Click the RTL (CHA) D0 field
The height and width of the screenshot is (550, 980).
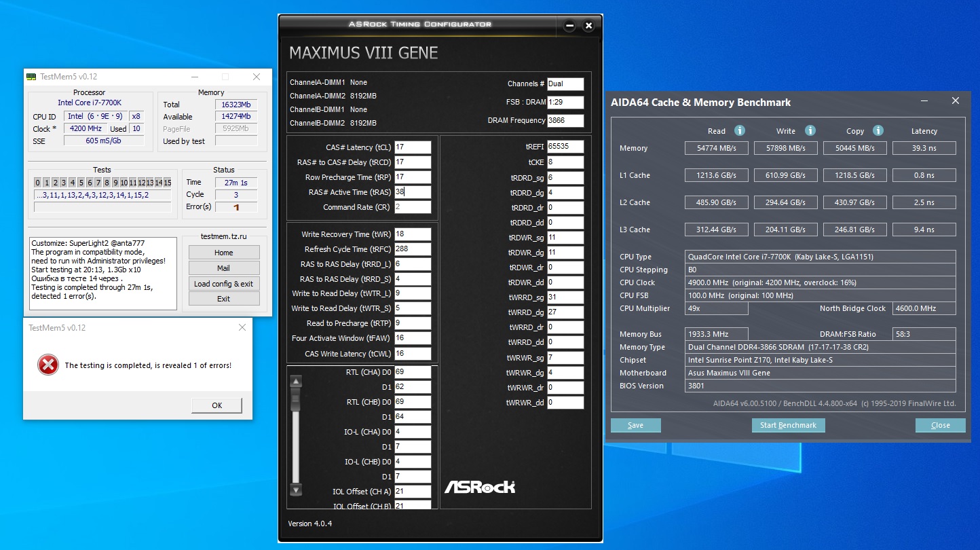click(x=413, y=372)
